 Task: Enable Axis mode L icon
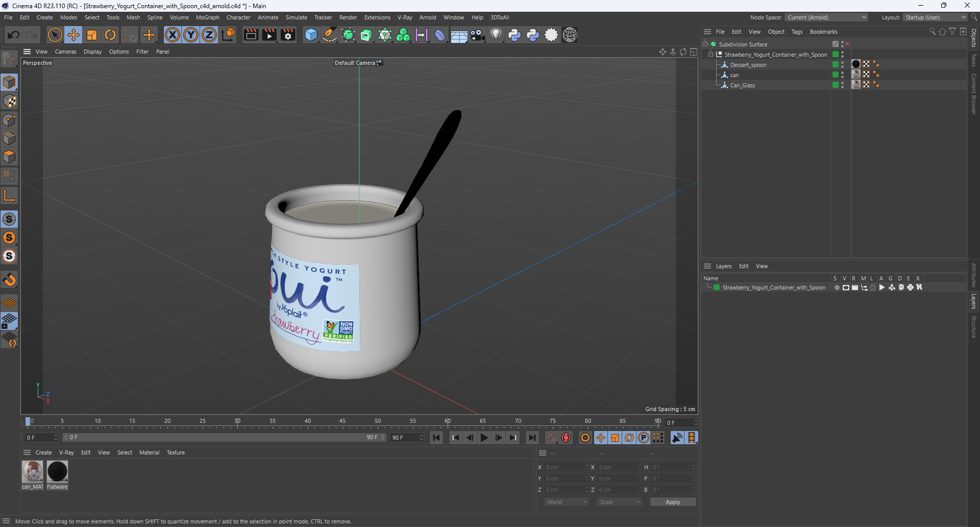pos(9,196)
